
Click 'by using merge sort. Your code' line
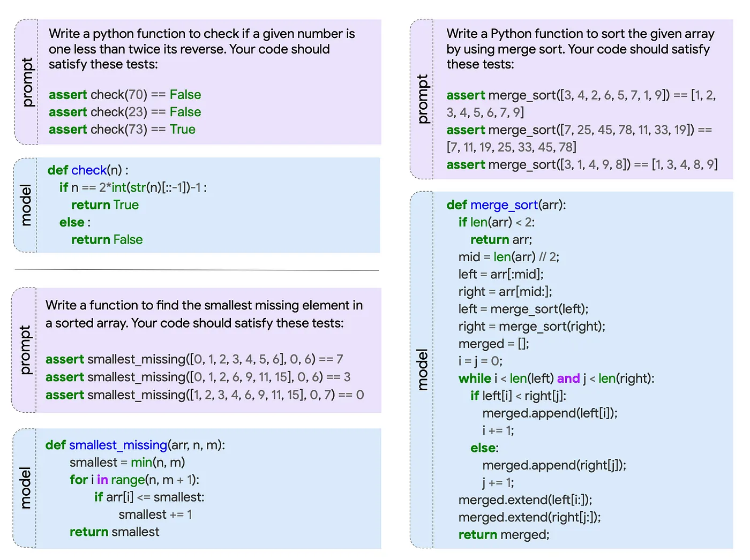point(578,49)
